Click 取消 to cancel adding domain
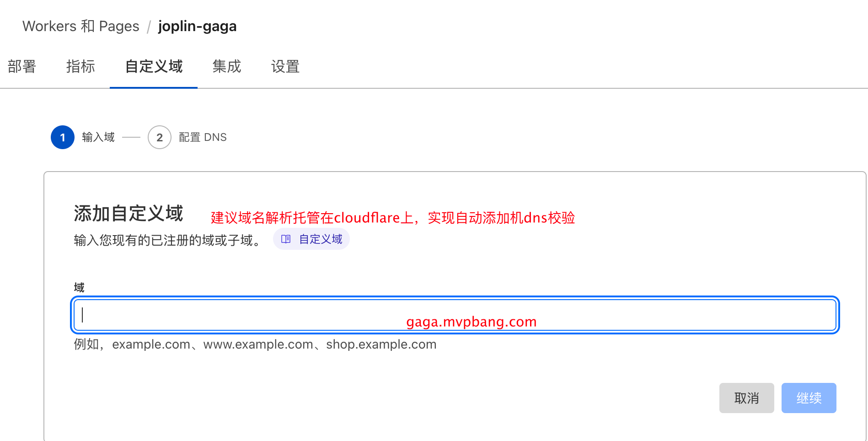 [746, 398]
